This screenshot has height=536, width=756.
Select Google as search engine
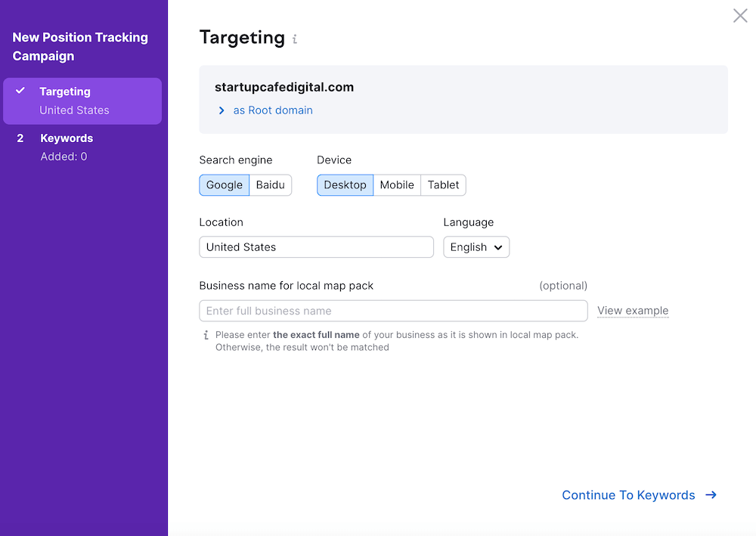coord(225,185)
